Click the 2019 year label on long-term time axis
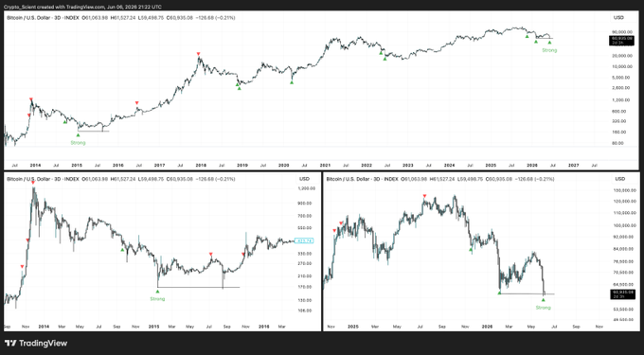The height and width of the screenshot is (355, 644). click(242, 166)
